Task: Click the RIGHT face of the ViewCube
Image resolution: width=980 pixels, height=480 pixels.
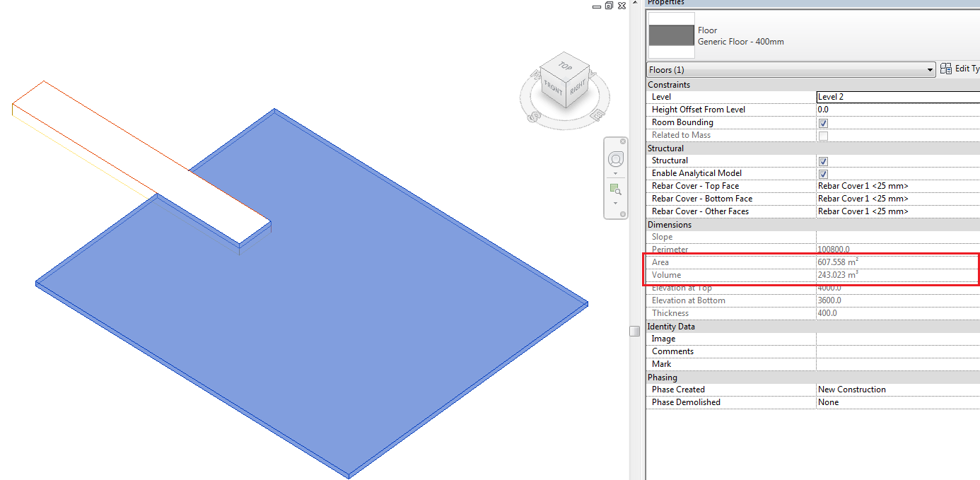Action: pos(578,86)
